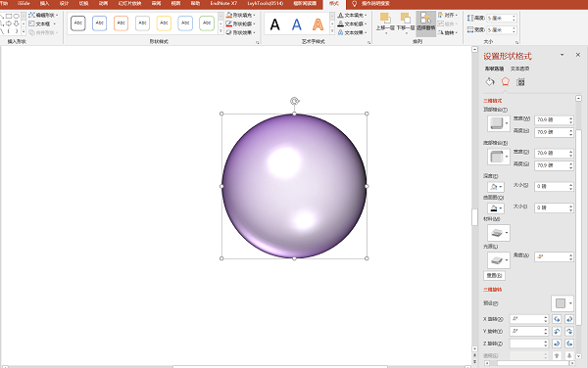Apply black outline Abc shape style

tap(78, 23)
